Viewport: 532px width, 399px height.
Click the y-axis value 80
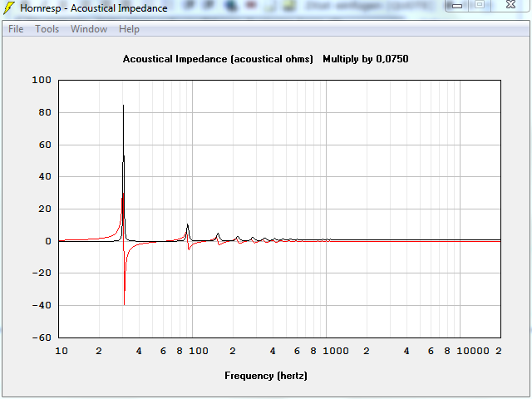[45, 112]
